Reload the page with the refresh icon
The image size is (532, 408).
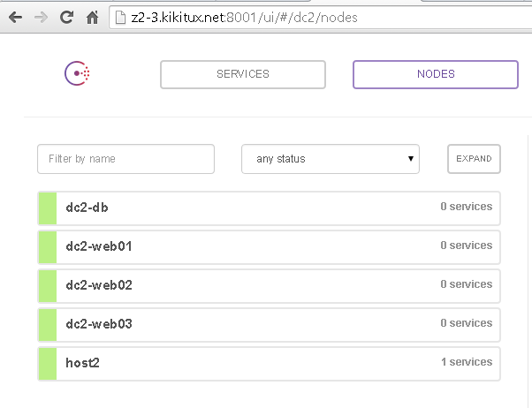click(66, 18)
